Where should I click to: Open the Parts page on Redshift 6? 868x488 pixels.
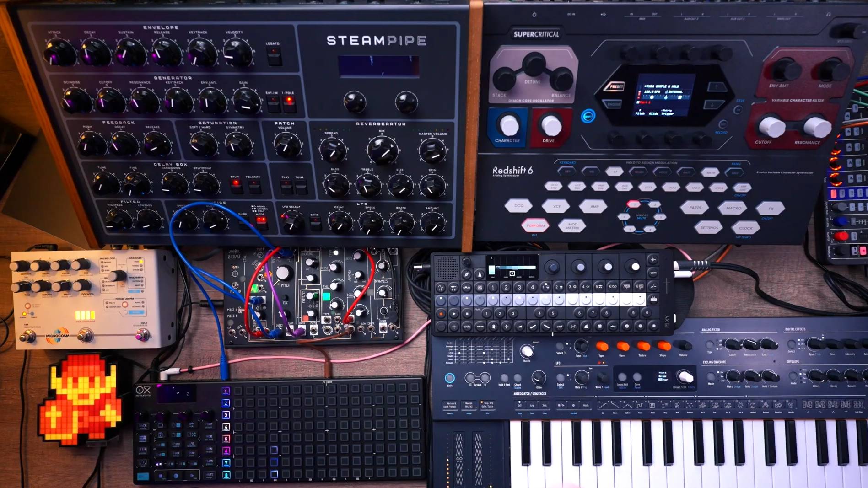tap(695, 208)
